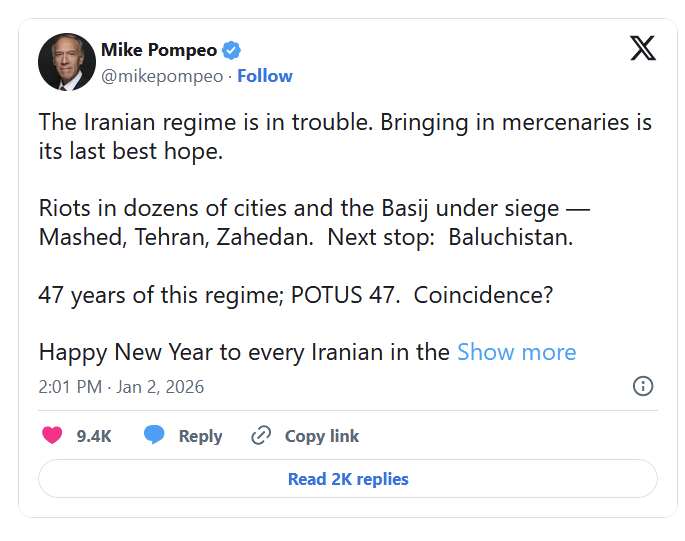Click the chain link icon
Screen dimensions: 685x541
[x=262, y=436]
